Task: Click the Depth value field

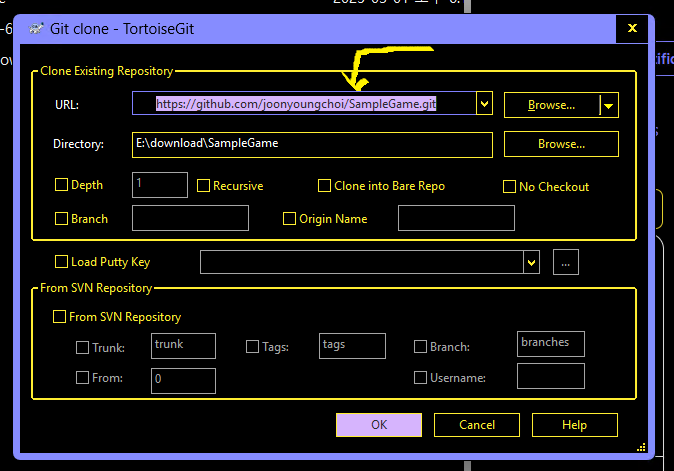Action: coord(160,185)
